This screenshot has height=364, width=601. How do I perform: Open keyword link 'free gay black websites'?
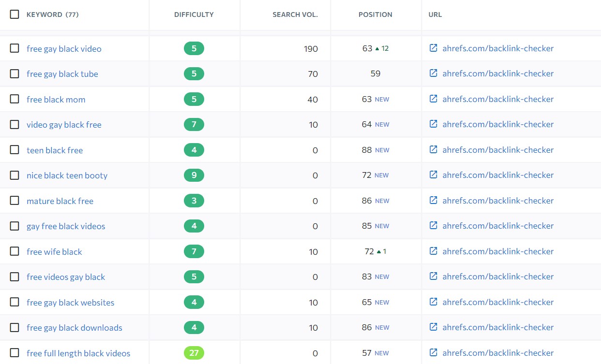point(71,303)
